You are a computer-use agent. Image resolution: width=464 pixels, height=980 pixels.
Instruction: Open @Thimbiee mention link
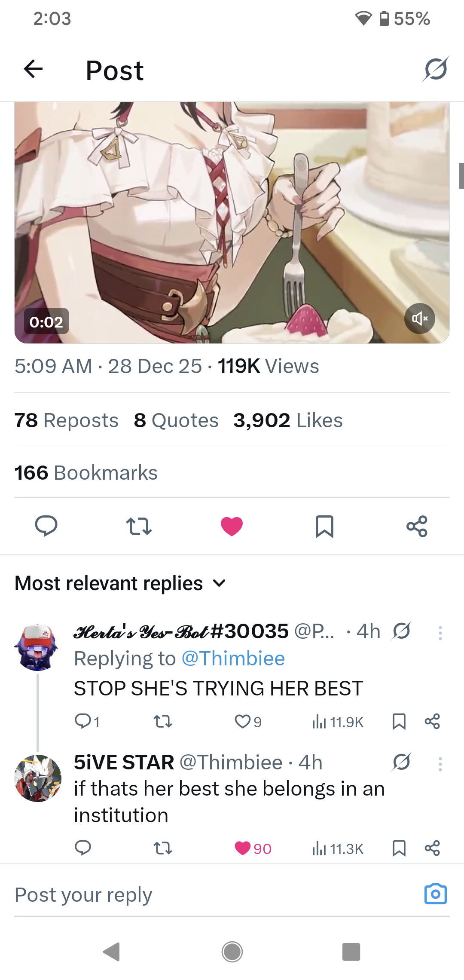point(233,658)
